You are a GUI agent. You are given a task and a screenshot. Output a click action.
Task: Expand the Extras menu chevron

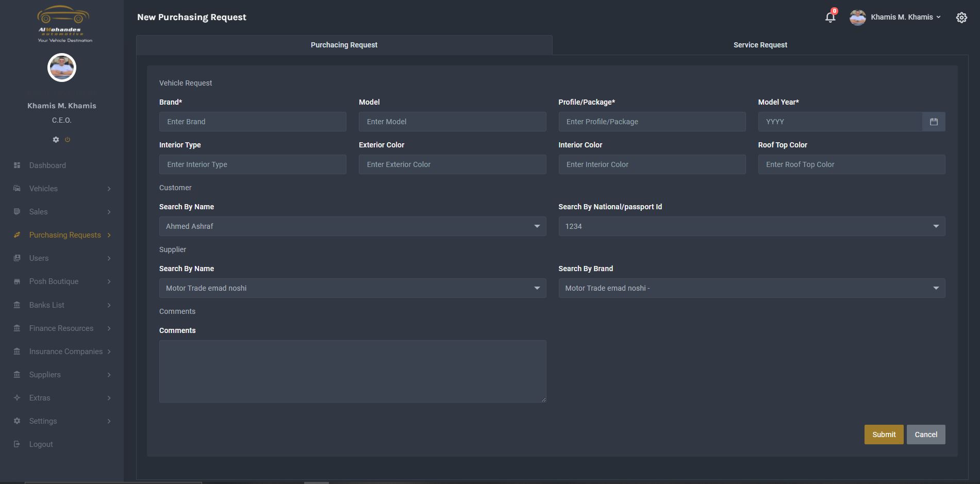pyautogui.click(x=109, y=398)
